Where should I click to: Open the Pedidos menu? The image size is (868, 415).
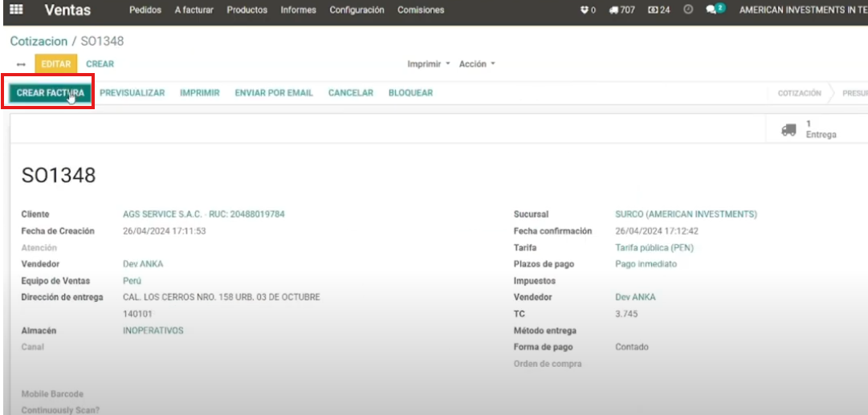click(x=145, y=10)
